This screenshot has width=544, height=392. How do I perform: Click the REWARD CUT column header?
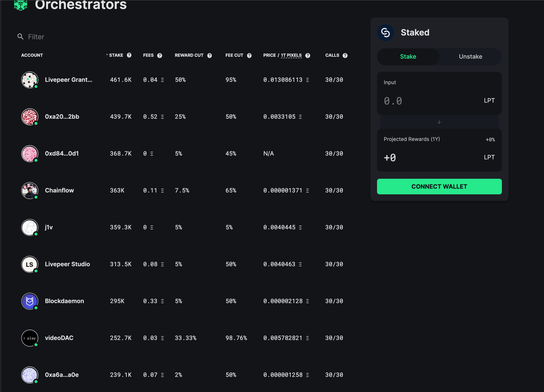pos(189,55)
